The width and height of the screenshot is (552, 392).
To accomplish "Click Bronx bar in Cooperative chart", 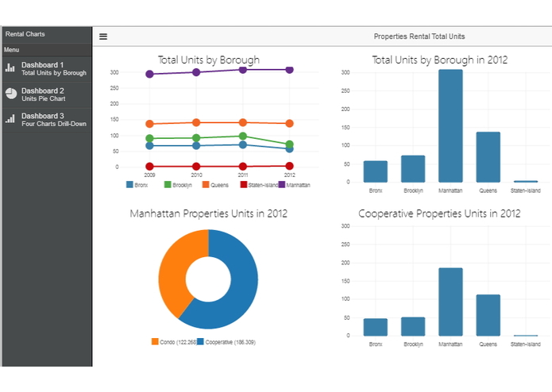I will 375,327.
